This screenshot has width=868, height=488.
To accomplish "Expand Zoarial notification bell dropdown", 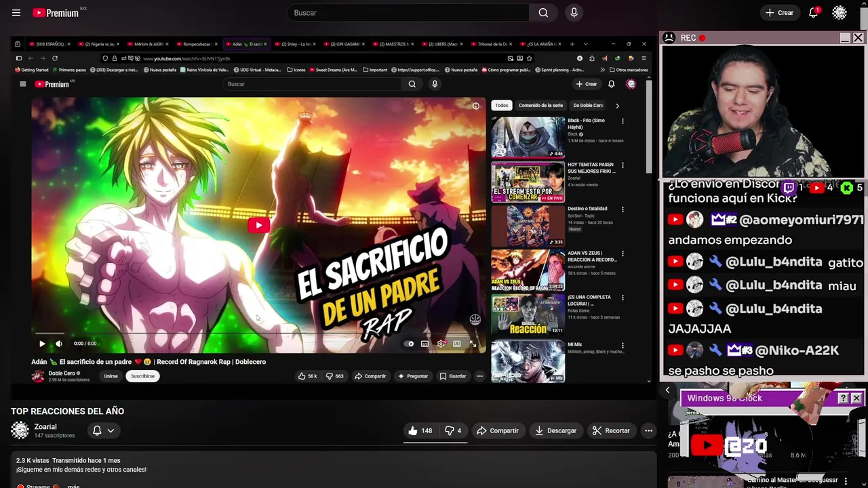I will coord(103,430).
